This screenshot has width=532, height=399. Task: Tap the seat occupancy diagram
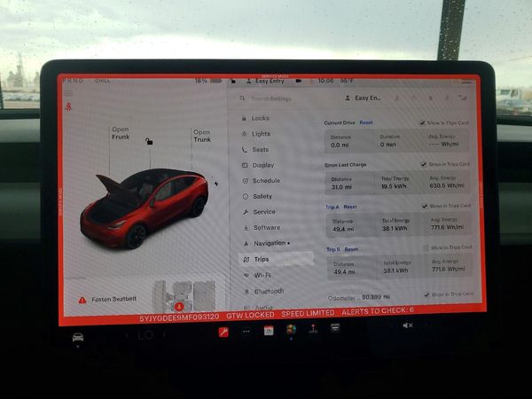(184, 296)
